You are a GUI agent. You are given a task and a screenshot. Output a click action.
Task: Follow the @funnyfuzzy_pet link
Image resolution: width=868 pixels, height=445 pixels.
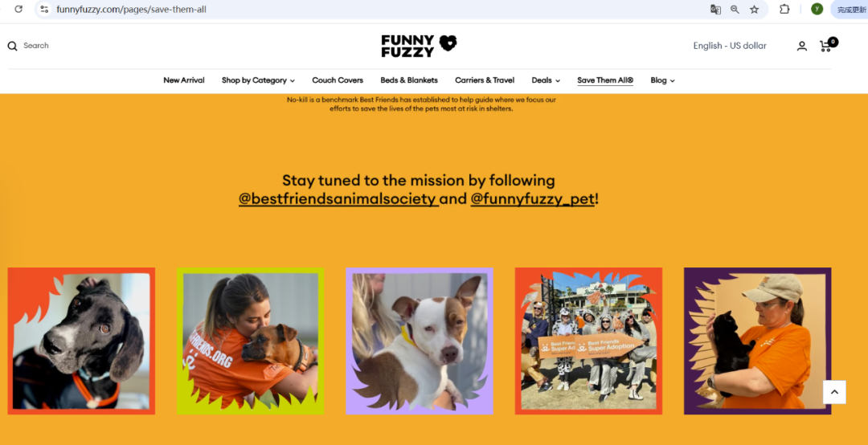click(x=532, y=198)
